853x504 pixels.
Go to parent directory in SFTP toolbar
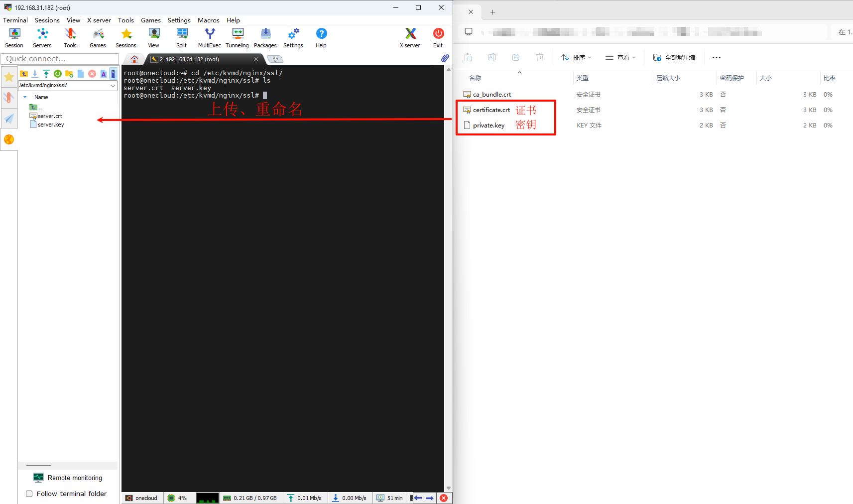24,74
